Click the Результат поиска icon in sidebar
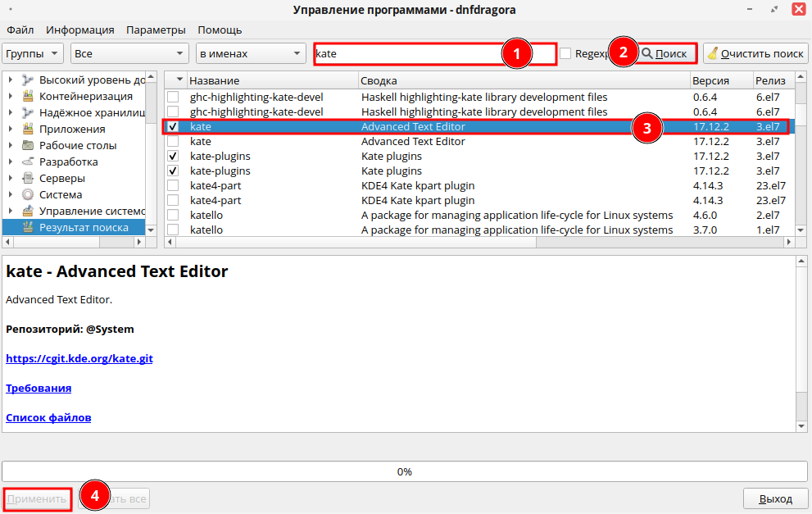The height and width of the screenshot is (514, 812). (x=28, y=227)
